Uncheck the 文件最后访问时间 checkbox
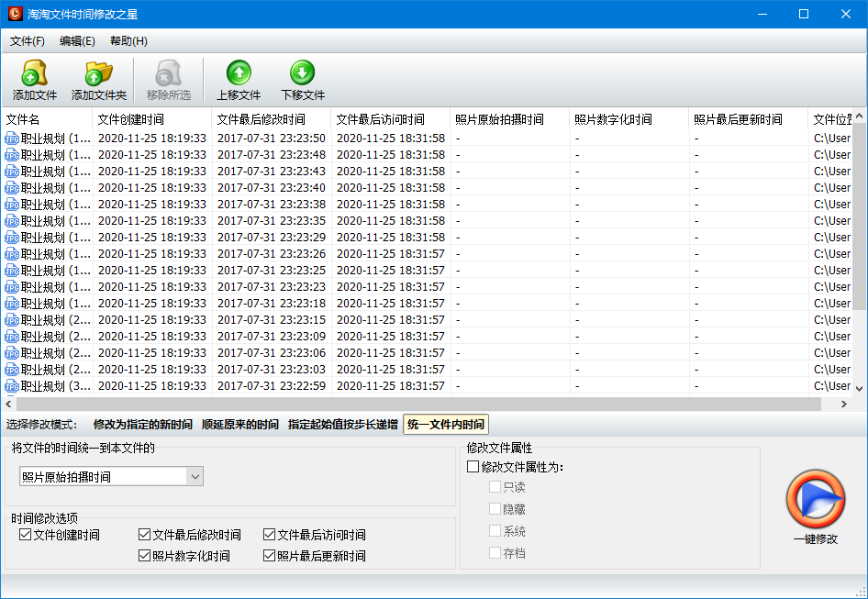This screenshot has width=868, height=599. coord(269,534)
